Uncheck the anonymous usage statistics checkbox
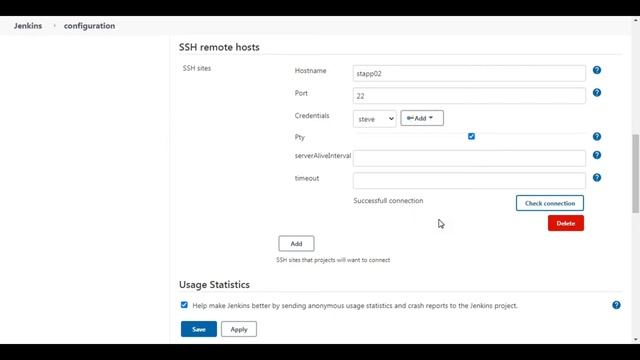The image size is (640, 360). click(184, 305)
